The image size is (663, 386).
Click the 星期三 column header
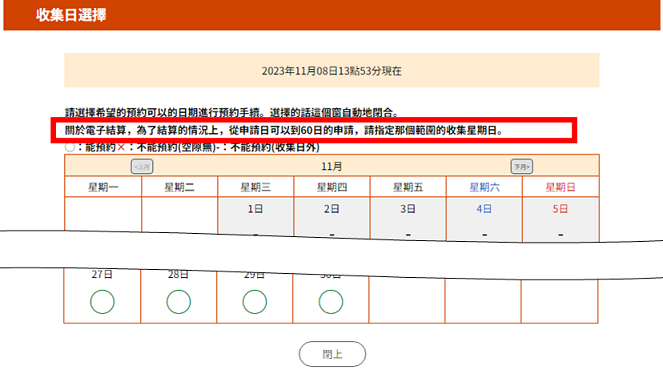255,187
